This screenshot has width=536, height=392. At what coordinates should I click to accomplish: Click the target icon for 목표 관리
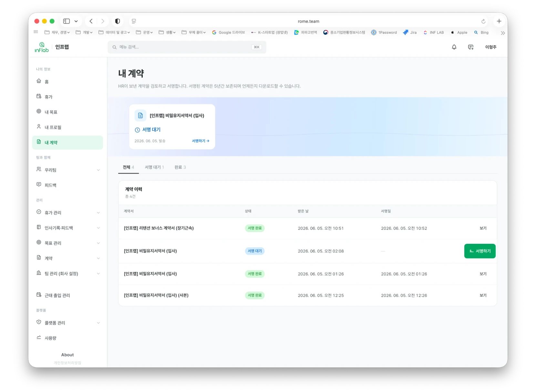tap(39, 242)
